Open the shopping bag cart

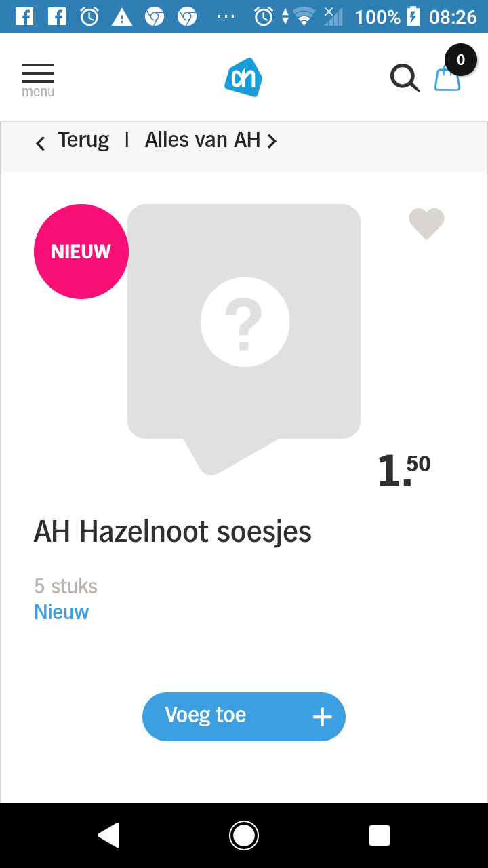447,78
